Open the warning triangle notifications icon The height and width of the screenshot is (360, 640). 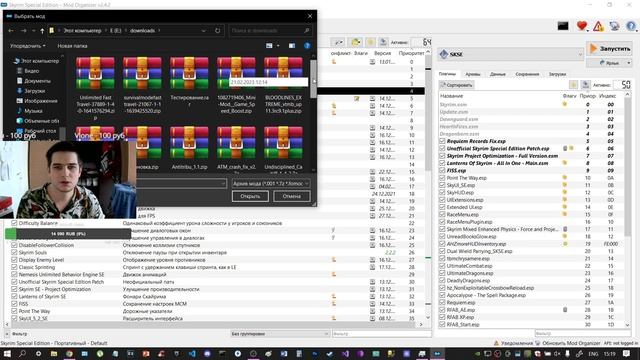pos(598,26)
